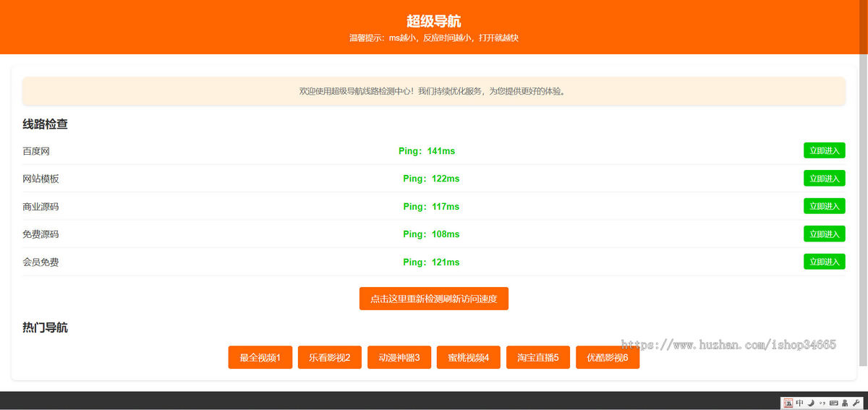Toggle the 中 Chinese input mode icon
This screenshot has height=410, width=868.
(x=799, y=403)
